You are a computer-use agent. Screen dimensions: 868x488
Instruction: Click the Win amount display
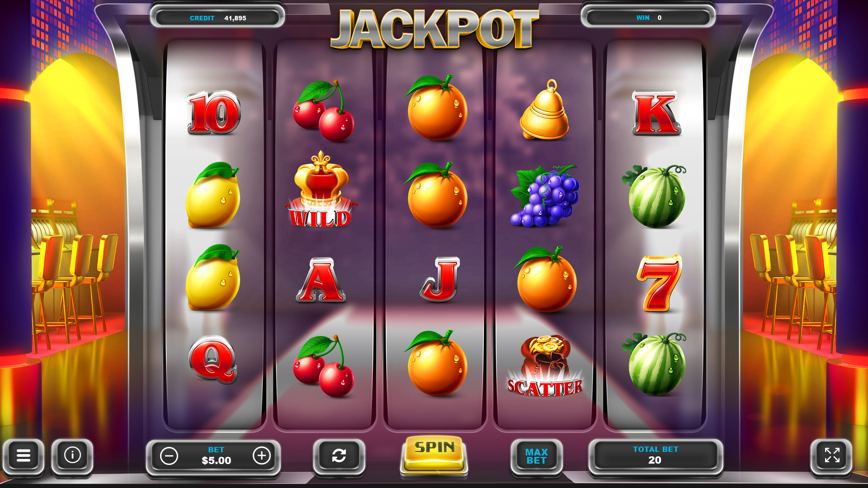(x=648, y=17)
